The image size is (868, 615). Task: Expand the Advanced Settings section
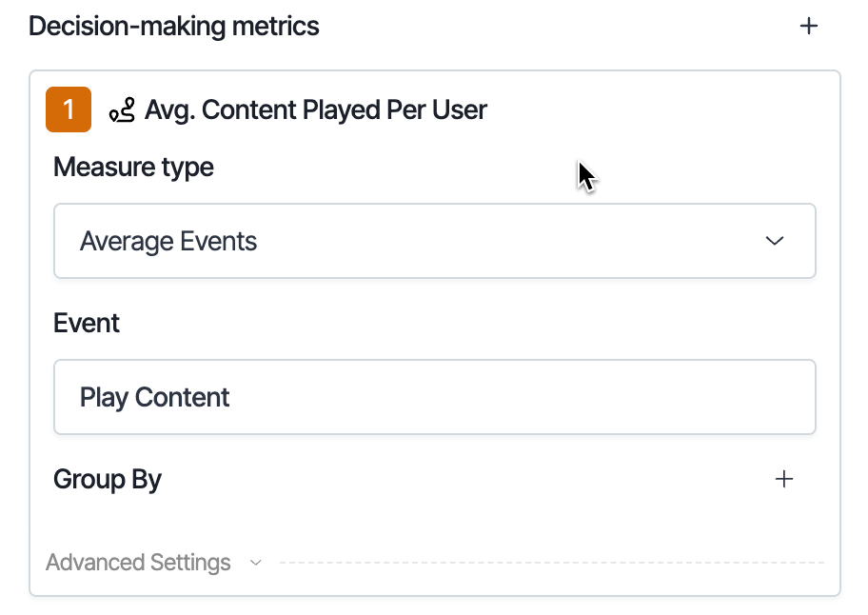138,563
